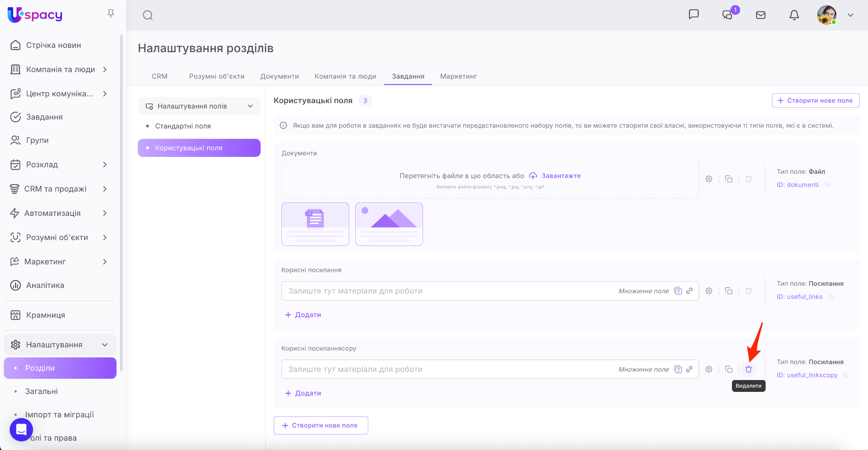
Task: Switch to the Документи tab
Action: [279, 76]
